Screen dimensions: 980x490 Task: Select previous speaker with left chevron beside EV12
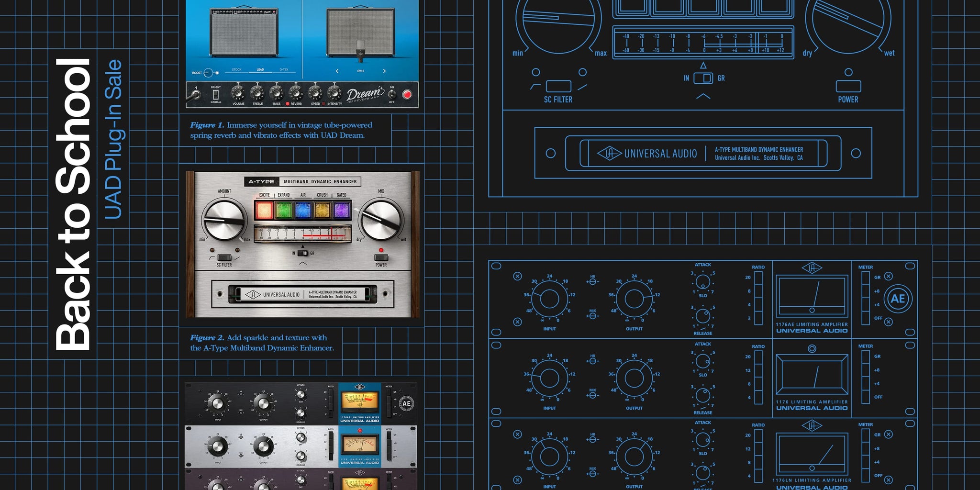337,71
